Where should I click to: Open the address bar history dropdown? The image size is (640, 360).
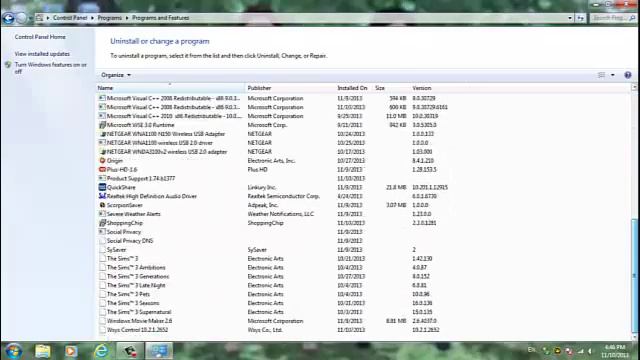(570, 18)
